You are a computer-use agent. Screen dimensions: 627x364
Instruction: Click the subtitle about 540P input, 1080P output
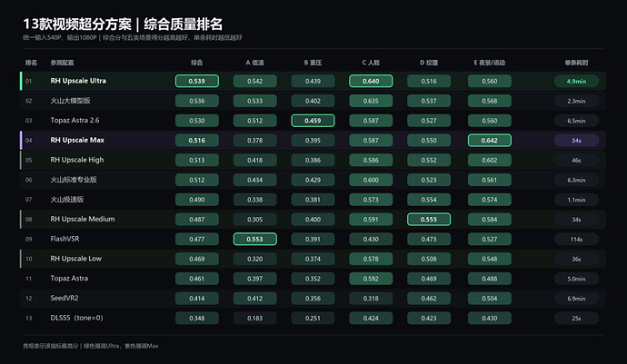133,37
